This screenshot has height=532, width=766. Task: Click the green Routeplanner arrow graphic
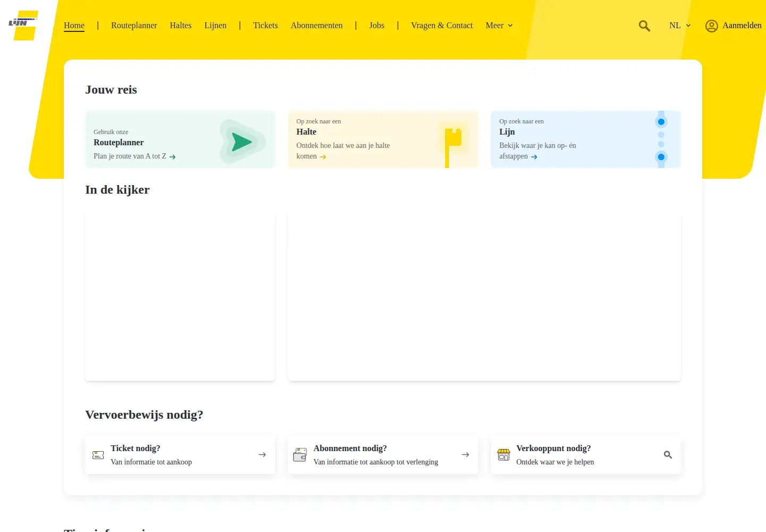point(243,142)
